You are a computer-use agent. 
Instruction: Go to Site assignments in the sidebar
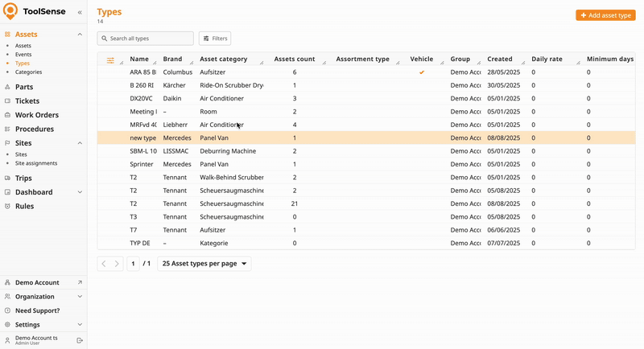tap(36, 163)
